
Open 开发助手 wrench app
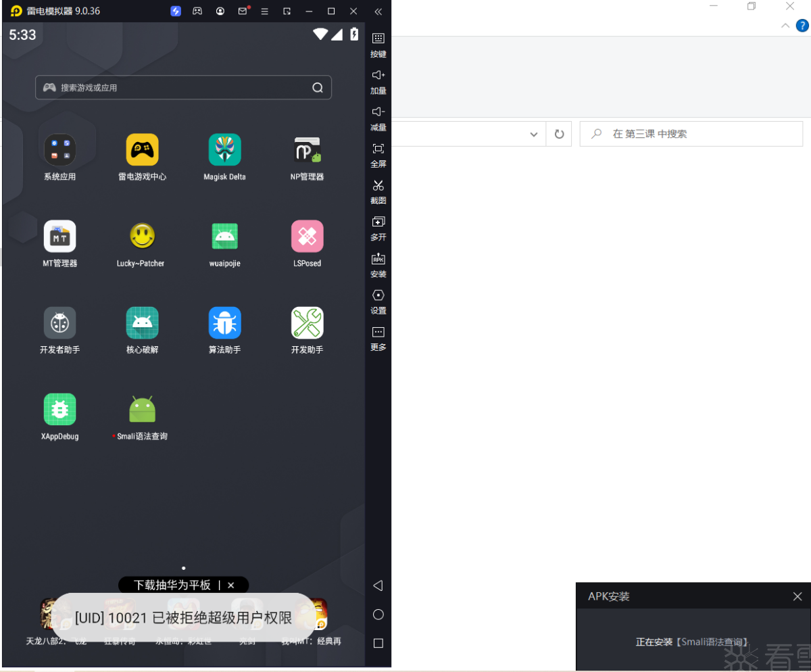pyautogui.click(x=307, y=322)
